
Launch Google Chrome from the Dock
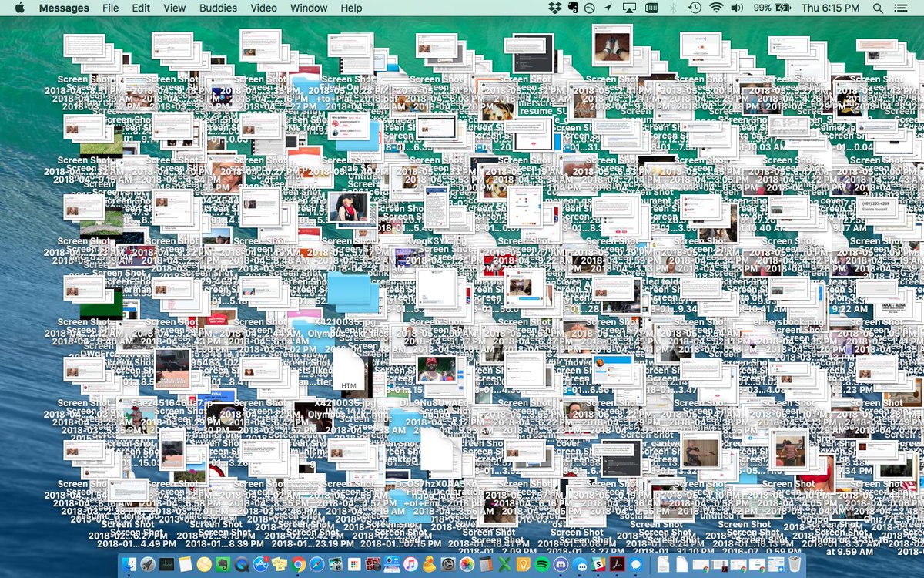tap(299, 564)
